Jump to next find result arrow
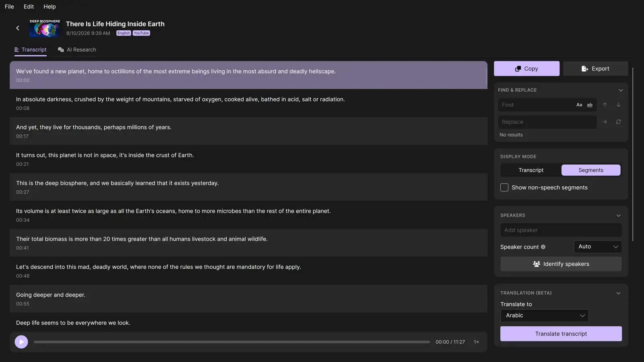The image size is (644, 362). (619, 105)
